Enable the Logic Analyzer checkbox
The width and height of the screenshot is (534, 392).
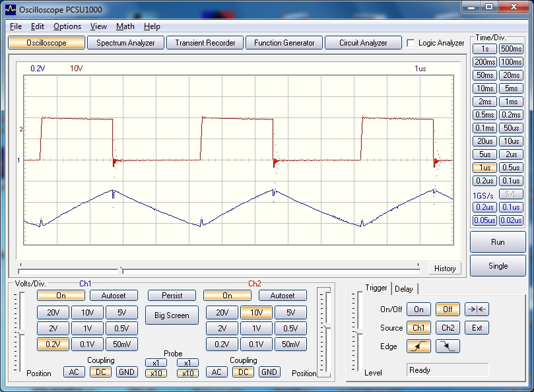(411, 43)
